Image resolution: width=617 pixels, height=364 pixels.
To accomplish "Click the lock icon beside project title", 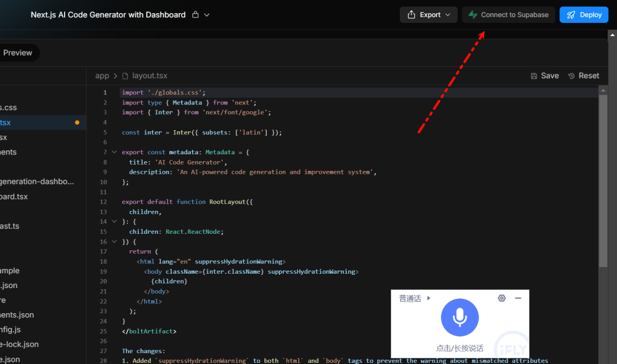I will pos(195,15).
